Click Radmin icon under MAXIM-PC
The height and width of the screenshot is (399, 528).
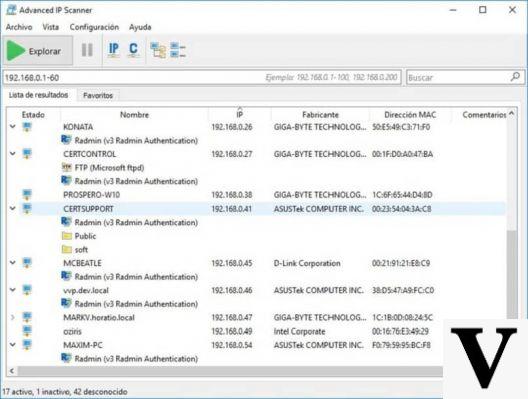66,358
